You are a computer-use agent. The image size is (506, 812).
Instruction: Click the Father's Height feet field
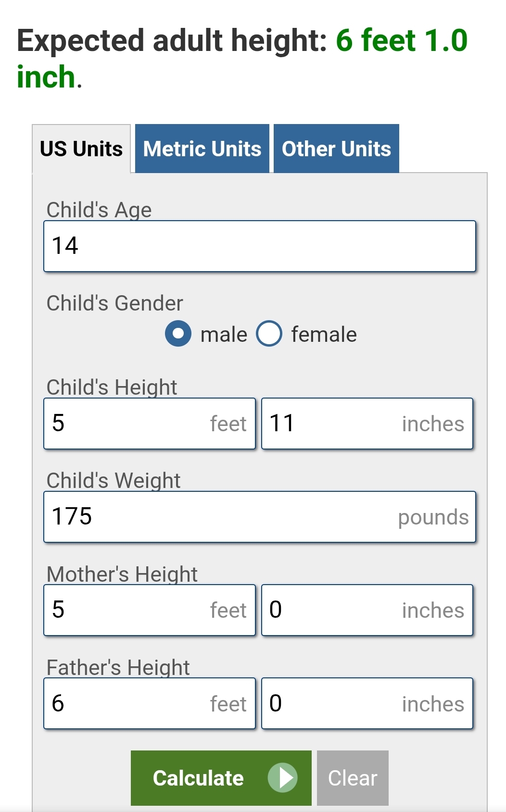pos(149,703)
